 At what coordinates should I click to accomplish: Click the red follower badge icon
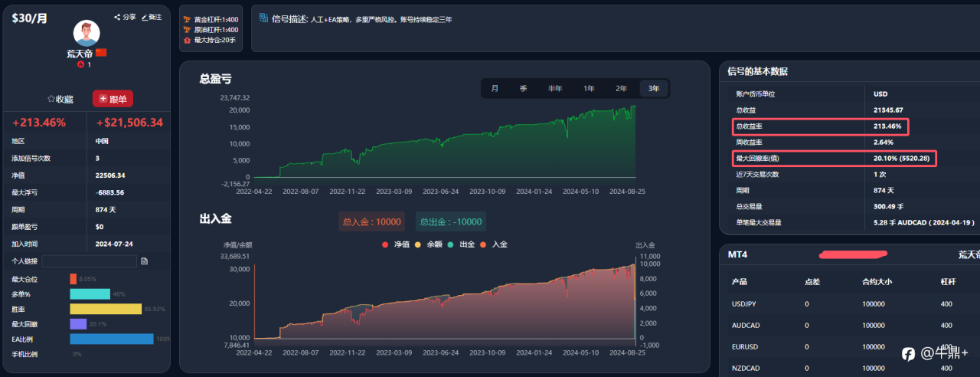coord(80,64)
